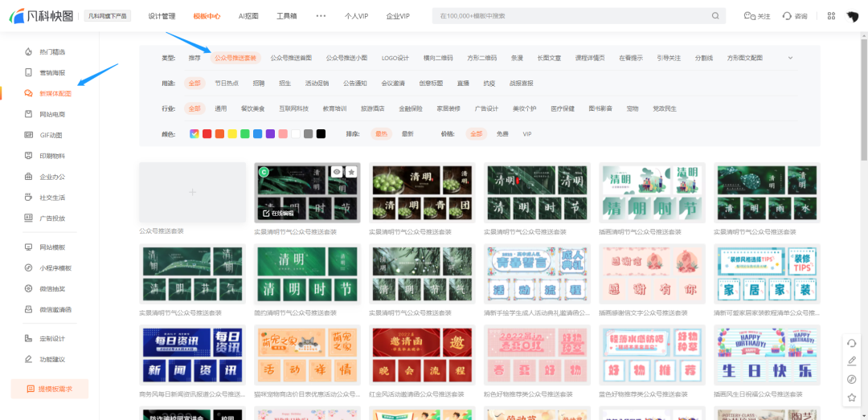Screen dimensions: 868x420
Task: Open 微信抽奖 sidebar icon
Action: tap(29, 288)
